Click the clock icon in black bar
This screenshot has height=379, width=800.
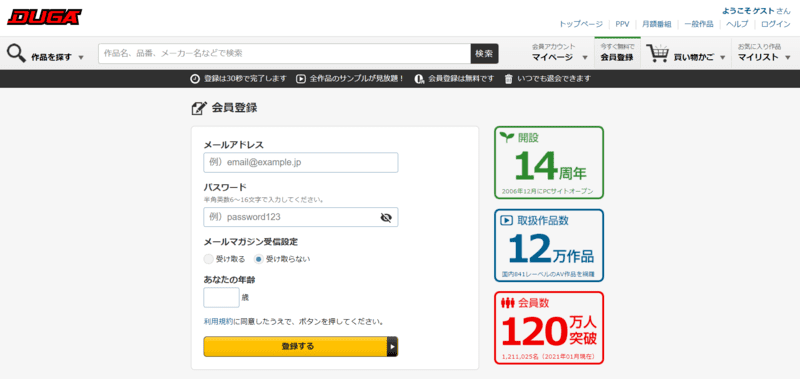tap(194, 79)
